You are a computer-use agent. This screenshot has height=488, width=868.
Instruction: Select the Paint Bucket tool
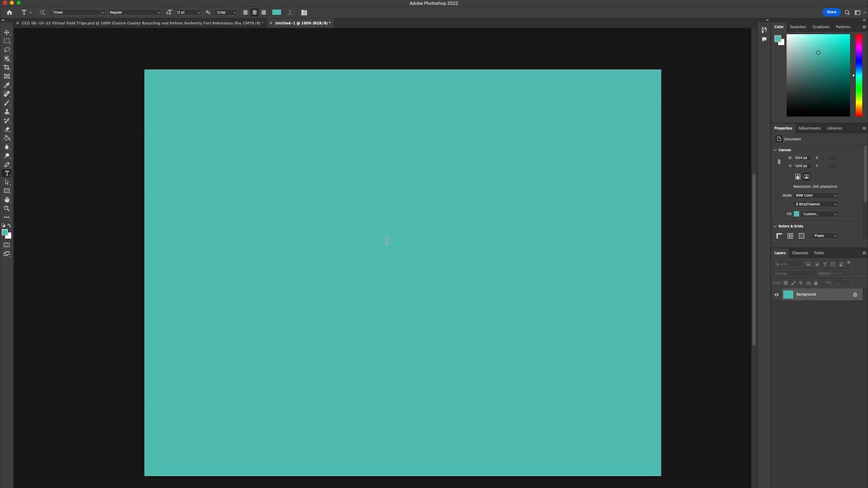click(7, 138)
